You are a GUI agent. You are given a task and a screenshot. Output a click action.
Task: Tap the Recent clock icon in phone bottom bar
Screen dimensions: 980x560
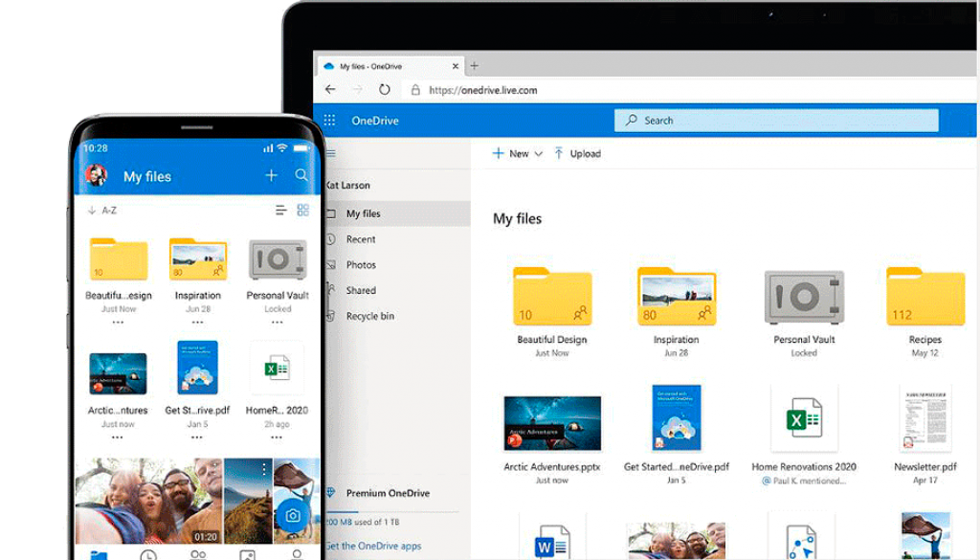point(148,555)
